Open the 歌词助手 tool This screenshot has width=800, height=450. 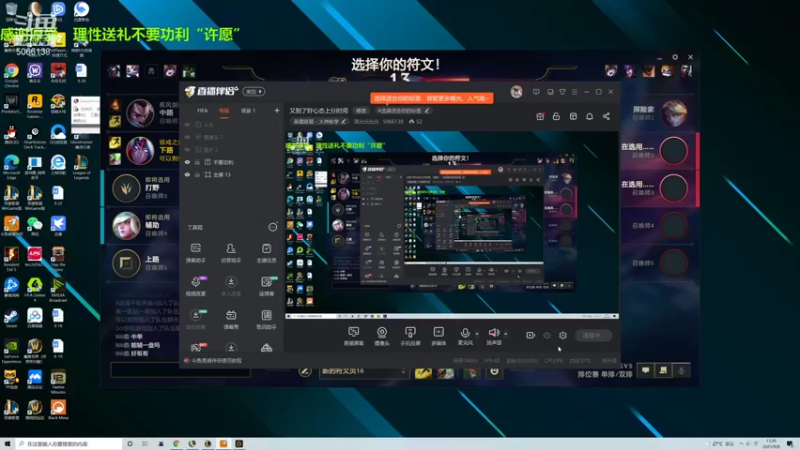[266, 319]
